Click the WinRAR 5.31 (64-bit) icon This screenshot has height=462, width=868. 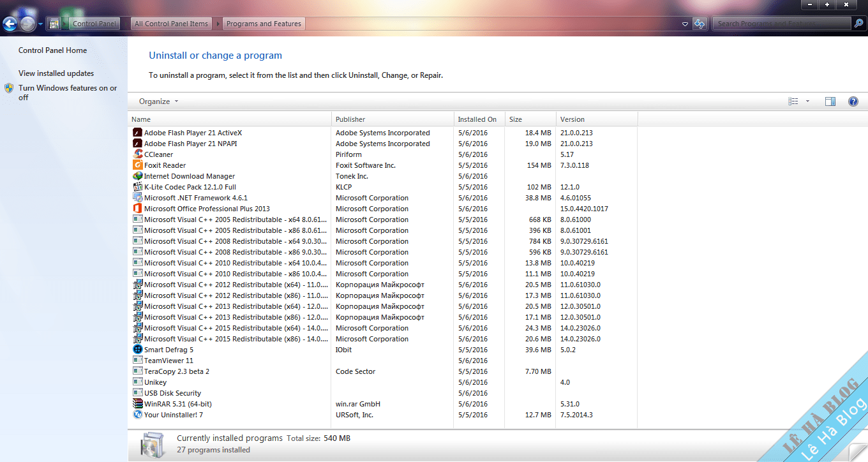pyautogui.click(x=137, y=404)
